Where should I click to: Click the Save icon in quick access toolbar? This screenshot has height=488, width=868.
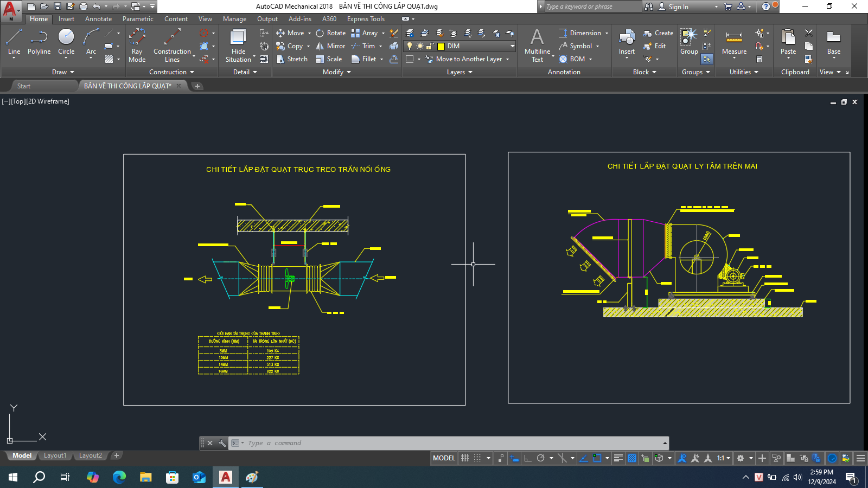(x=58, y=7)
